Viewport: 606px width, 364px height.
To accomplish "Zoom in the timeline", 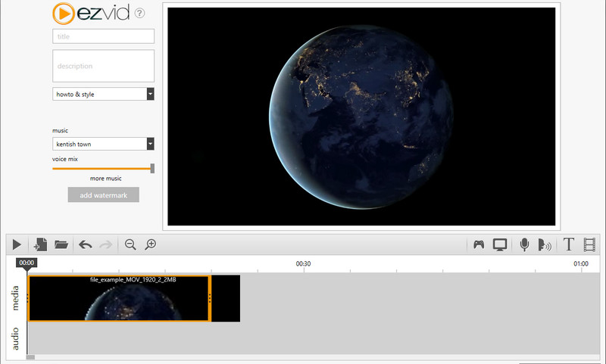I will point(151,244).
